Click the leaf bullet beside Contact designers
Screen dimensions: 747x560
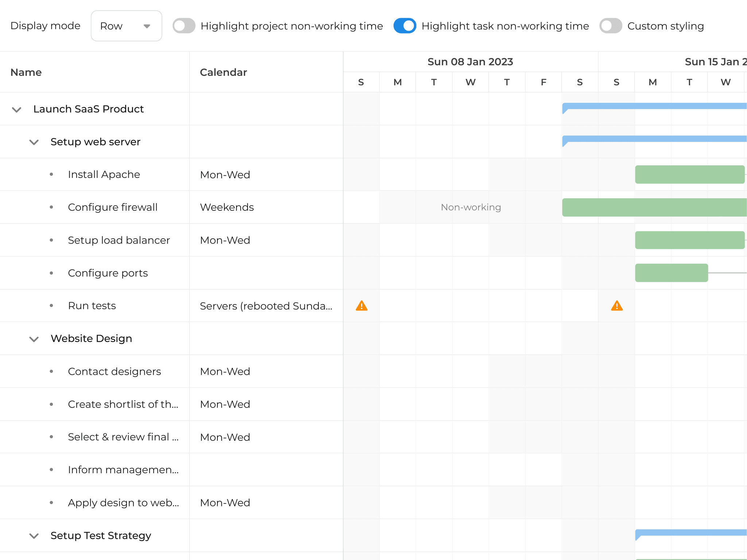click(x=51, y=371)
